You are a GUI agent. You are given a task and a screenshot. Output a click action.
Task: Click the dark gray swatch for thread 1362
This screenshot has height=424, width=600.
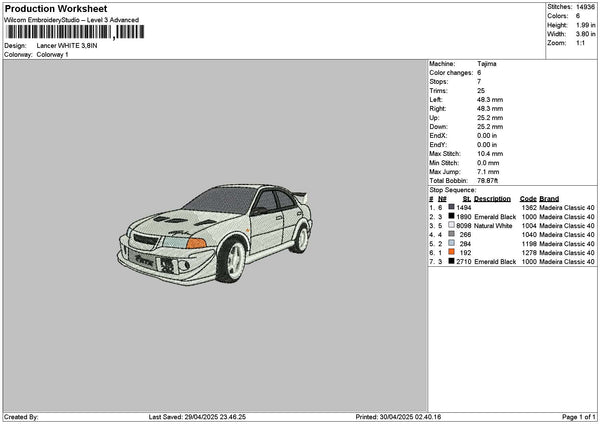coord(452,207)
